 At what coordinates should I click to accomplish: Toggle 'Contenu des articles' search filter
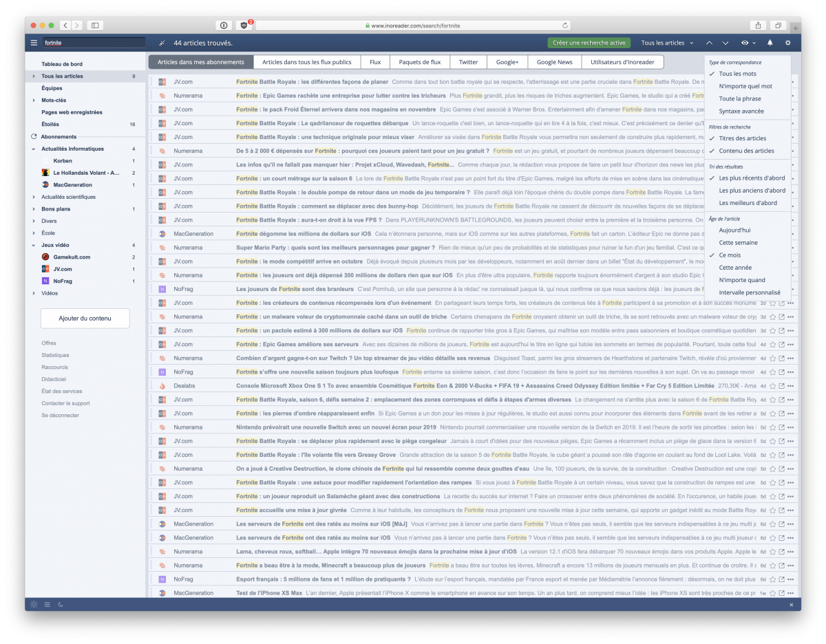click(x=748, y=151)
